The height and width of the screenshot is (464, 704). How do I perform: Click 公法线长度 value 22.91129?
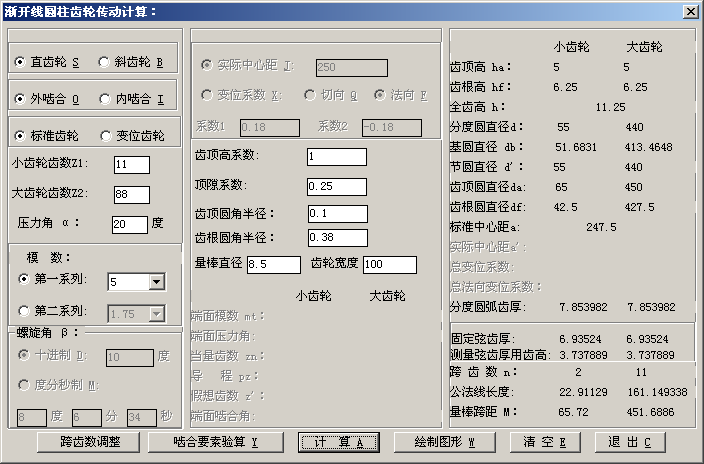click(x=583, y=393)
